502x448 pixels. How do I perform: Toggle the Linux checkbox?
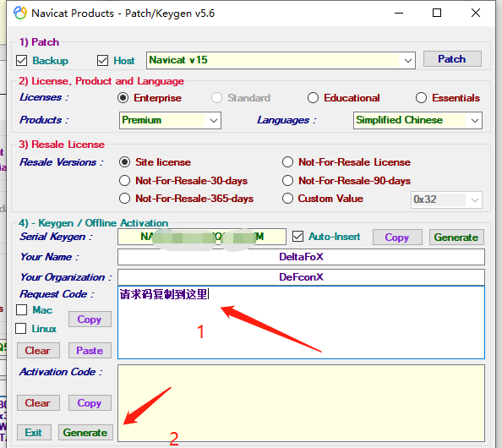pyautogui.click(x=21, y=328)
